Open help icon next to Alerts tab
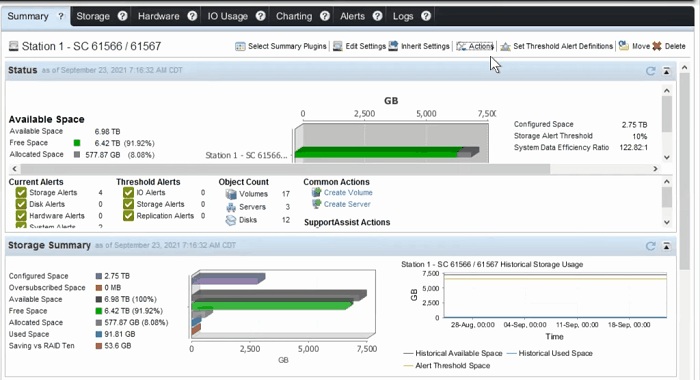This screenshot has width=700, height=380. [x=378, y=16]
